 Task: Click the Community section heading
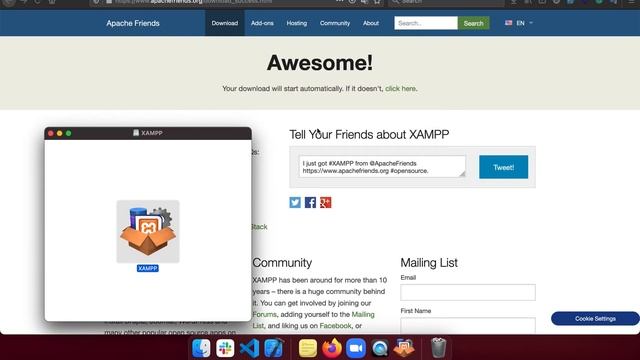pos(282,263)
